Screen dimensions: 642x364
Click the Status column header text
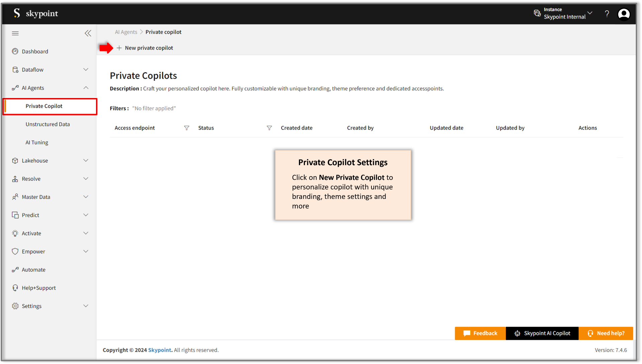click(x=206, y=128)
